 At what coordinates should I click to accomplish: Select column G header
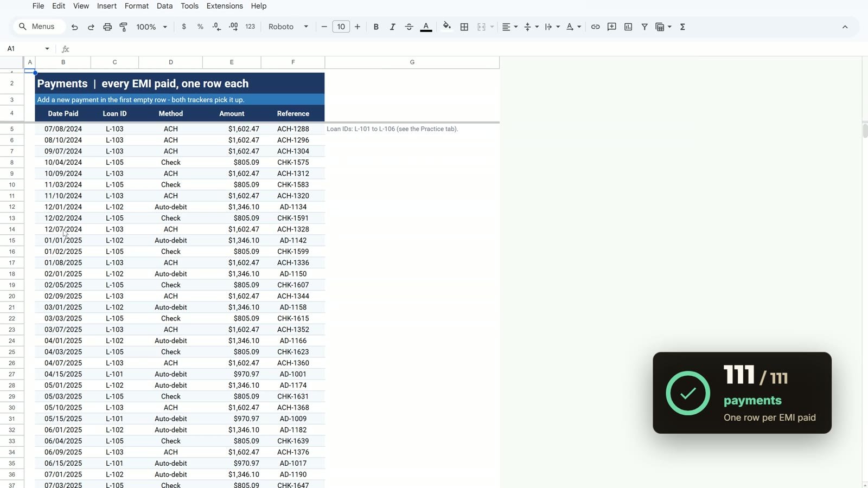tap(412, 62)
